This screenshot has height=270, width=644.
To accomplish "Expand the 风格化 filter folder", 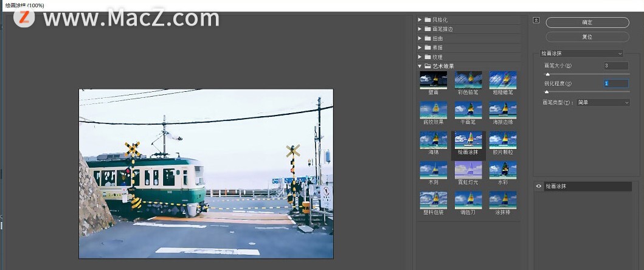I will (x=420, y=20).
